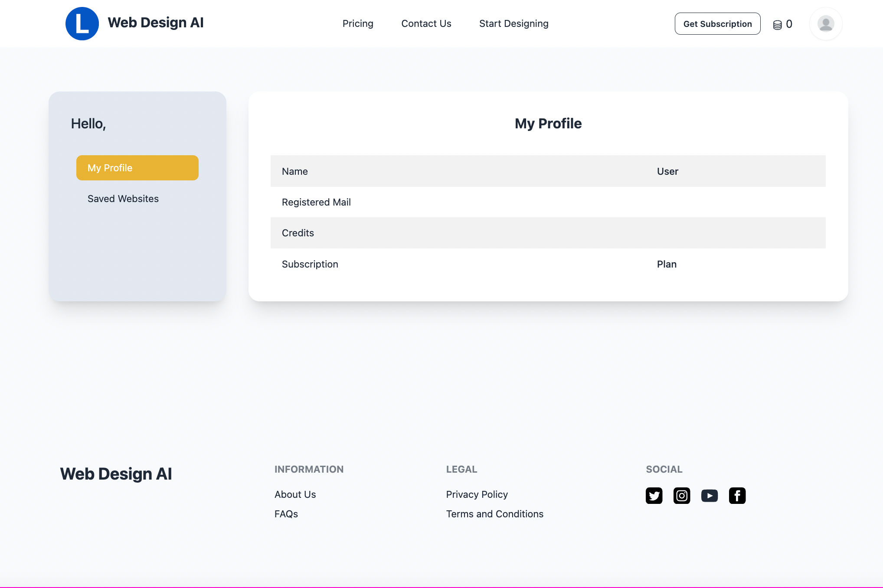Click the blue L logo icon

click(x=82, y=23)
